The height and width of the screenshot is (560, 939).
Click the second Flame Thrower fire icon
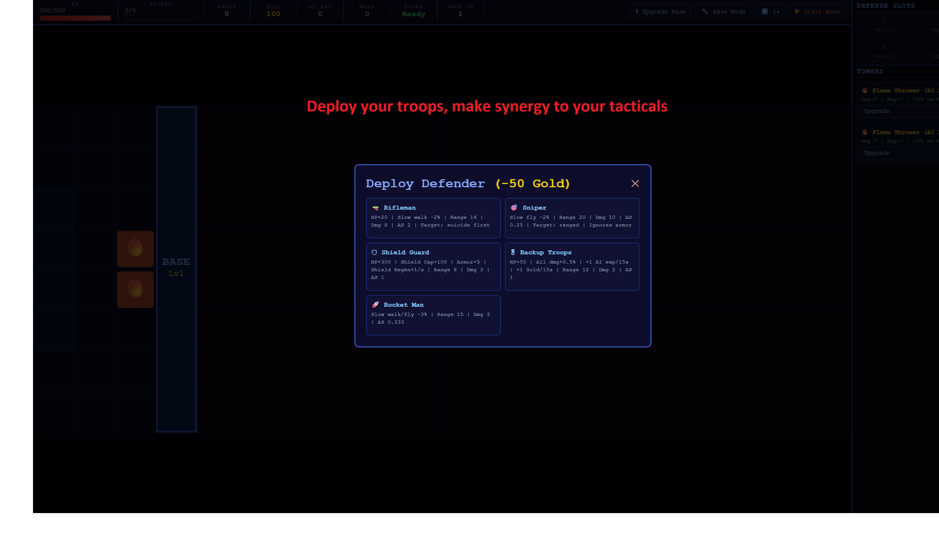point(865,132)
